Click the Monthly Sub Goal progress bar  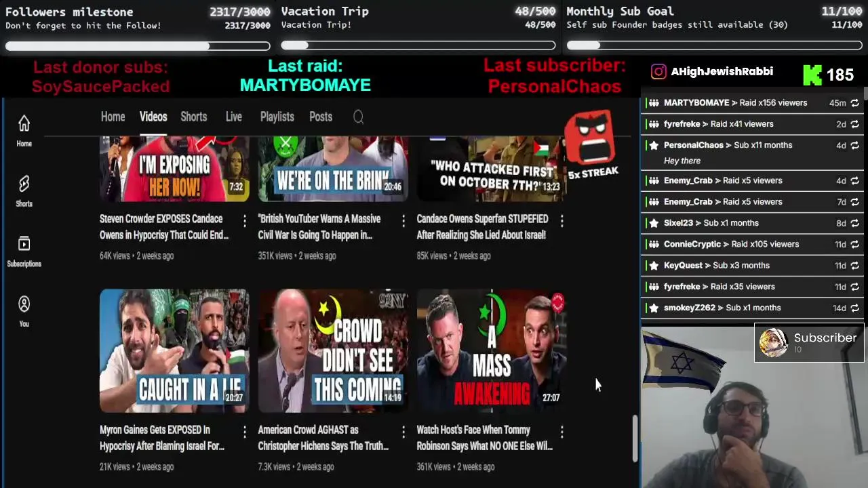coord(714,45)
